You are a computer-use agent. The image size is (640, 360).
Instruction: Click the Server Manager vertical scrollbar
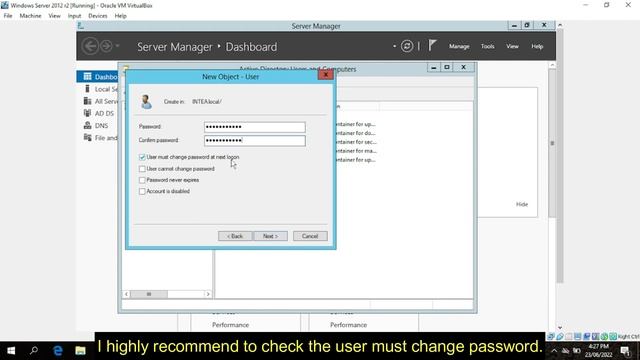click(x=552, y=143)
